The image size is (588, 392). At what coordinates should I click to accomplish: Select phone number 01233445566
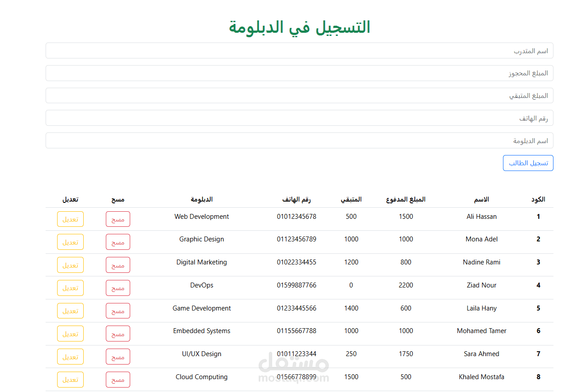[297, 308]
